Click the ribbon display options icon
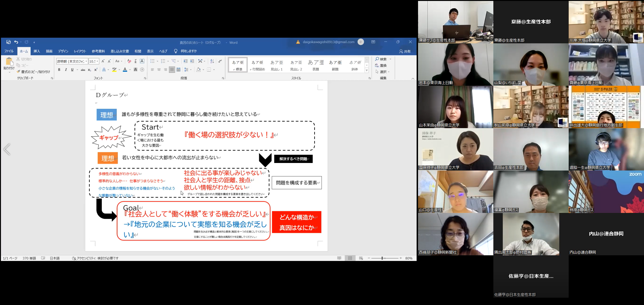 click(x=373, y=42)
